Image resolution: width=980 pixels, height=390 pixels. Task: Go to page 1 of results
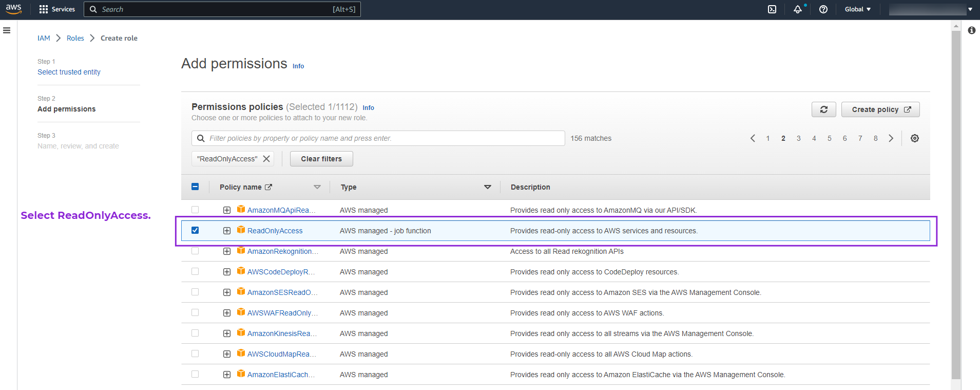pos(768,138)
